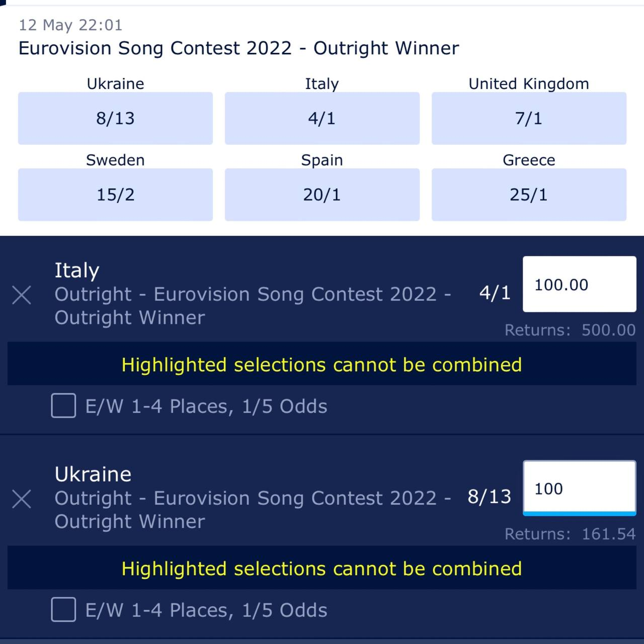Viewport: 644px width, 644px height.
Task: Choose Sweden at 15/2 odds
Action: coord(115,195)
